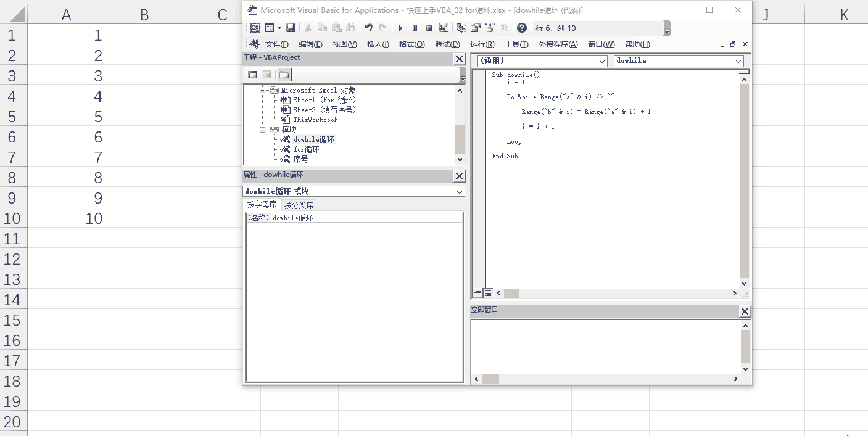
Task: Click View Code button in the project pane
Action: coord(252,75)
